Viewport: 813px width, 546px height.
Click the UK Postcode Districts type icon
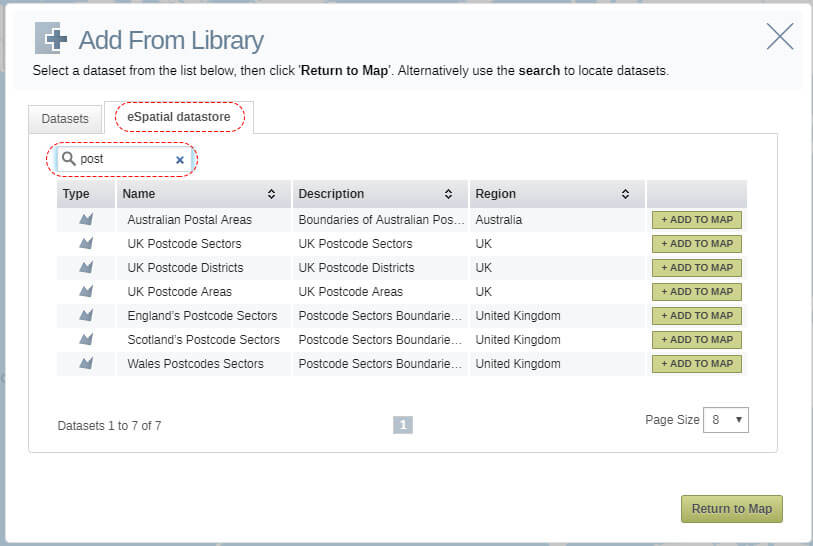point(86,267)
